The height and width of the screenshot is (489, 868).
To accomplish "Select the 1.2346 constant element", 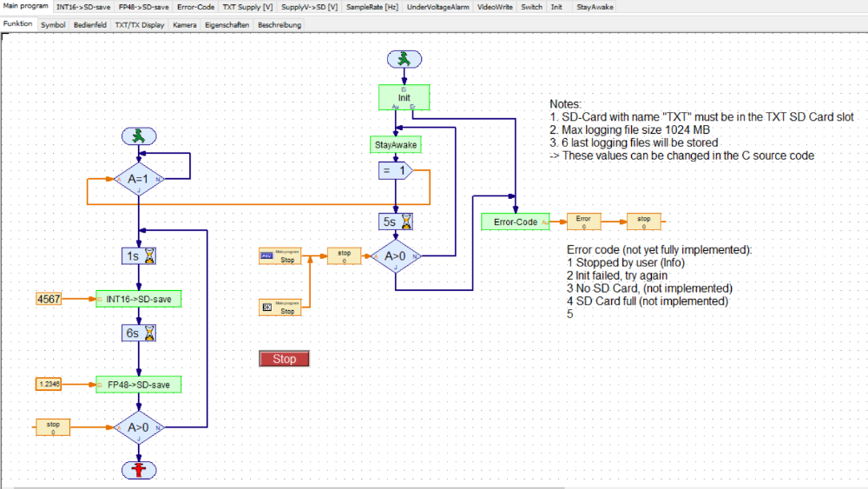I will [x=49, y=384].
